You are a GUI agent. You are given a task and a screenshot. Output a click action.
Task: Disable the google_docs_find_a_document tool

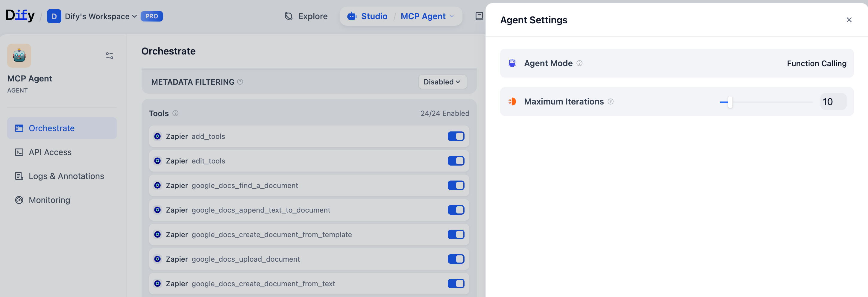click(456, 185)
